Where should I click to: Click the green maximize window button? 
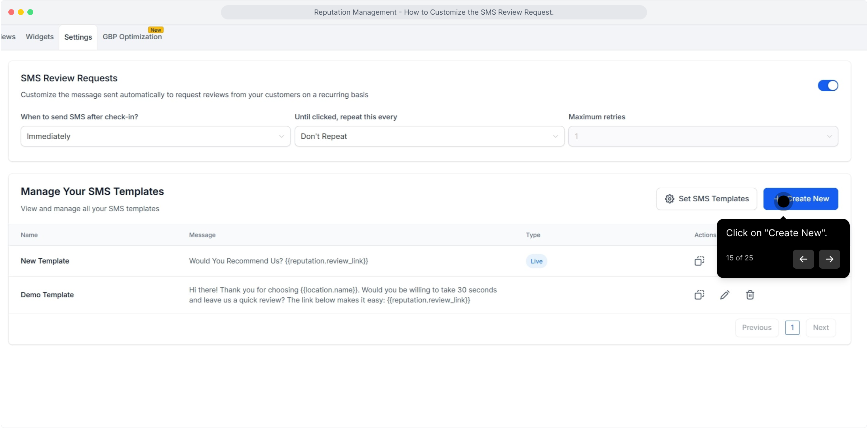point(30,12)
